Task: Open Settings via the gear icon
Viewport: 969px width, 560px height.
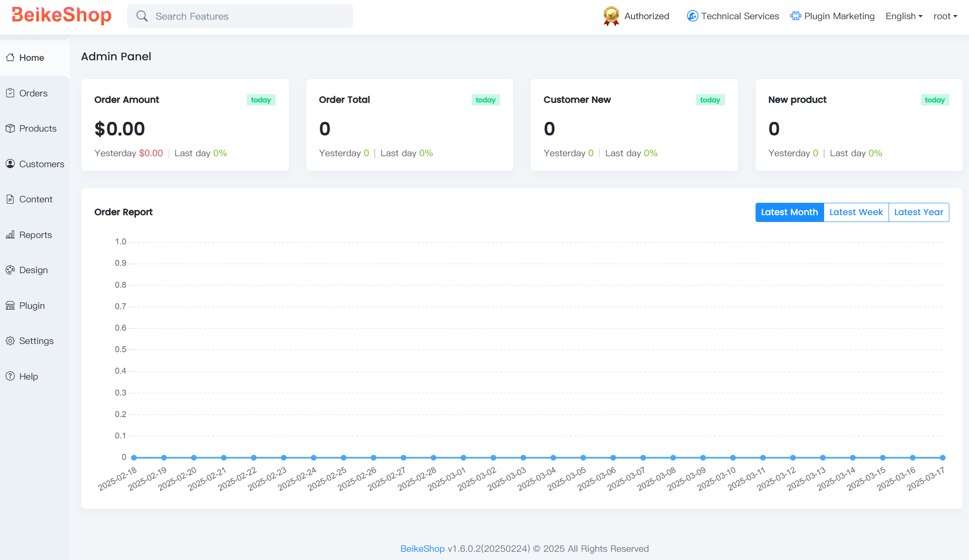Action: (10, 341)
